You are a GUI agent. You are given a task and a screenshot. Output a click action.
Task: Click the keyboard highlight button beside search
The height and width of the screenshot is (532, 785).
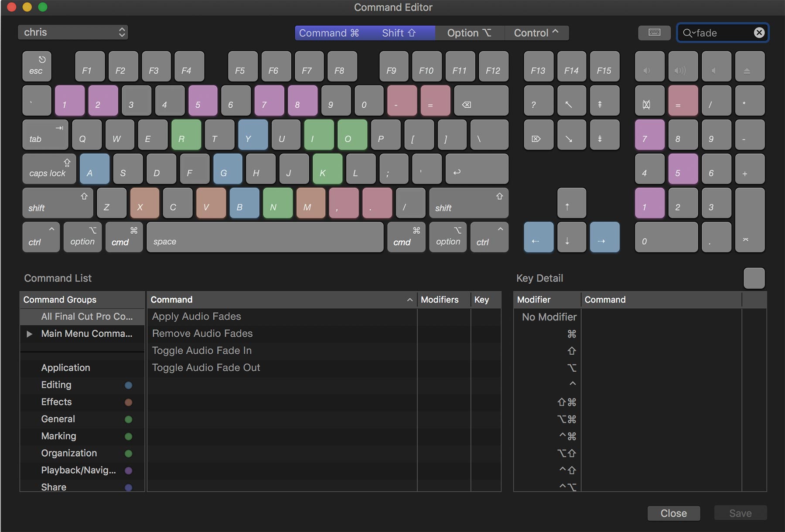(x=654, y=33)
